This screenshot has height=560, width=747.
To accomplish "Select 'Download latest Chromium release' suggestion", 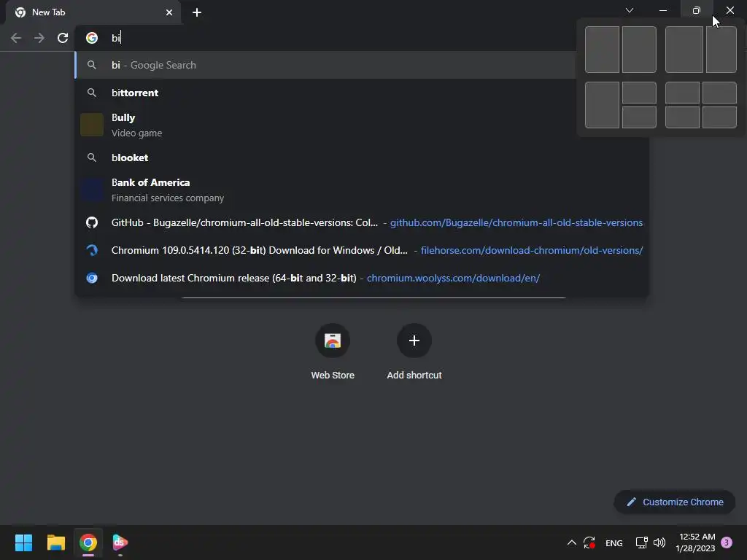I will tap(362, 278).
